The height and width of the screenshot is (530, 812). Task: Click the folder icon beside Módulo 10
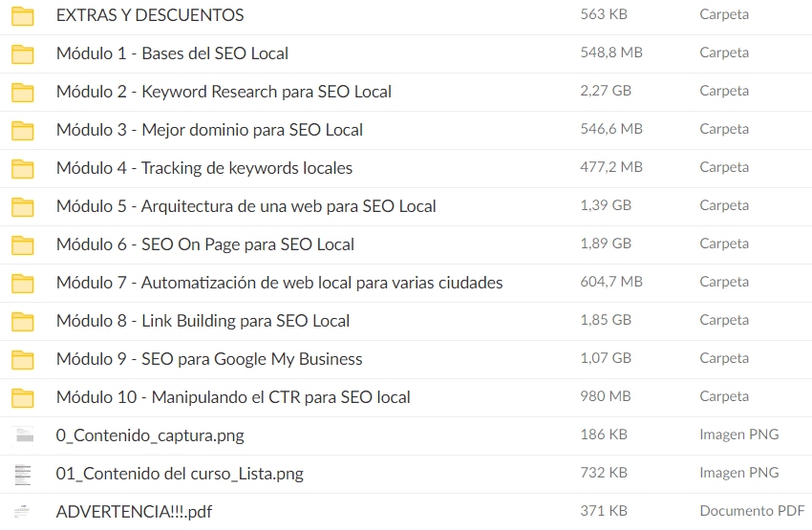pos(23,398)
